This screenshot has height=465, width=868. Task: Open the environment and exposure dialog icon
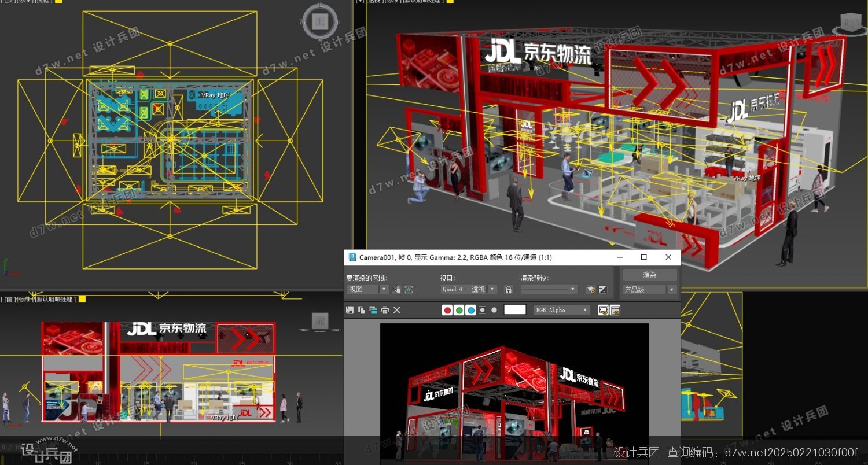[x=602, y=289]
